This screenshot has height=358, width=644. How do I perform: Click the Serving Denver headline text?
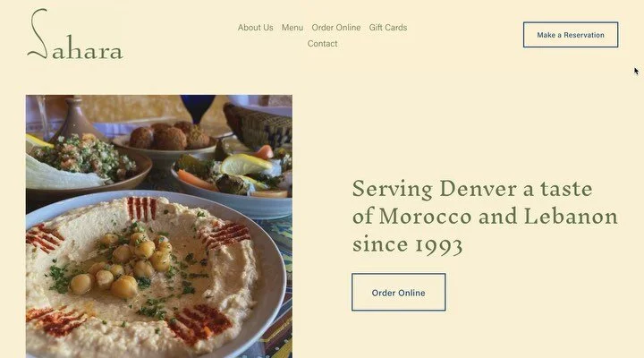[x=485, y=217]
